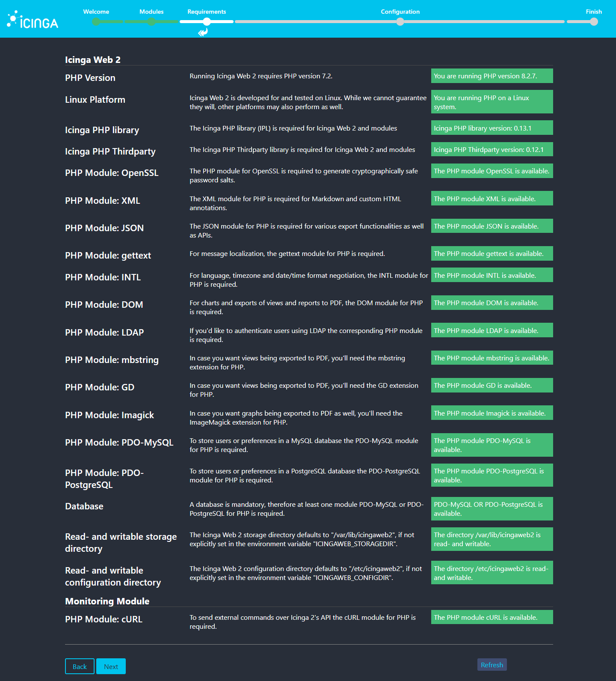616x681 pixels.
Task: Click the 'PHP Module: PDO-PostgreSQL' label
Action: point(104,479)
